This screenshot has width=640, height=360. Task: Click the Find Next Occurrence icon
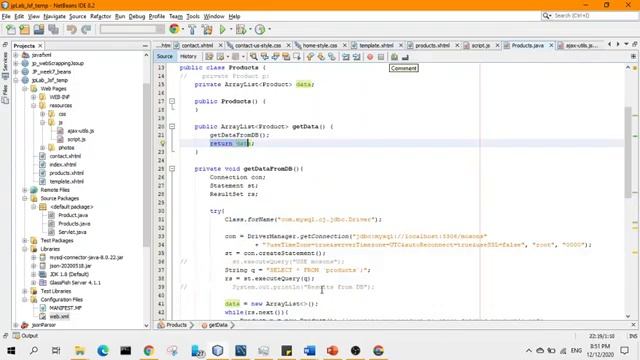tap(275, 57)
